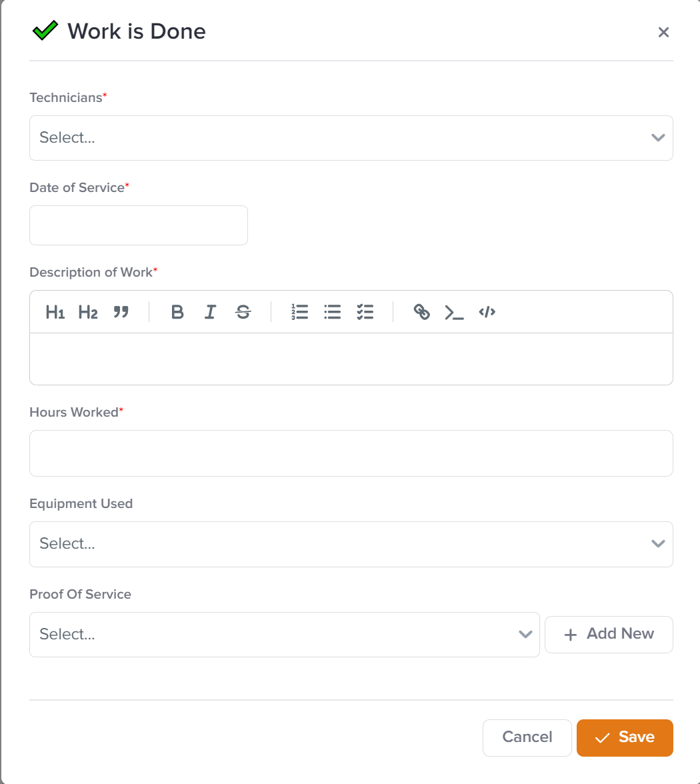Insert a numbered list
The width and height of the screenshot is (700, 784).
pyautogui.click(x=300, y=312)
